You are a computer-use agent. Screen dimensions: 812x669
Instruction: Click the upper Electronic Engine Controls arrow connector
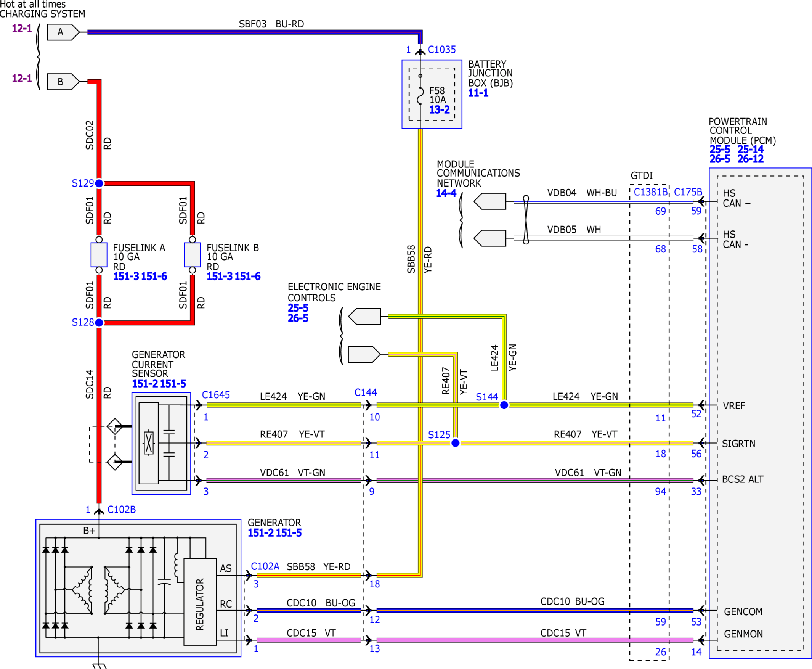[x=364, y=317]
